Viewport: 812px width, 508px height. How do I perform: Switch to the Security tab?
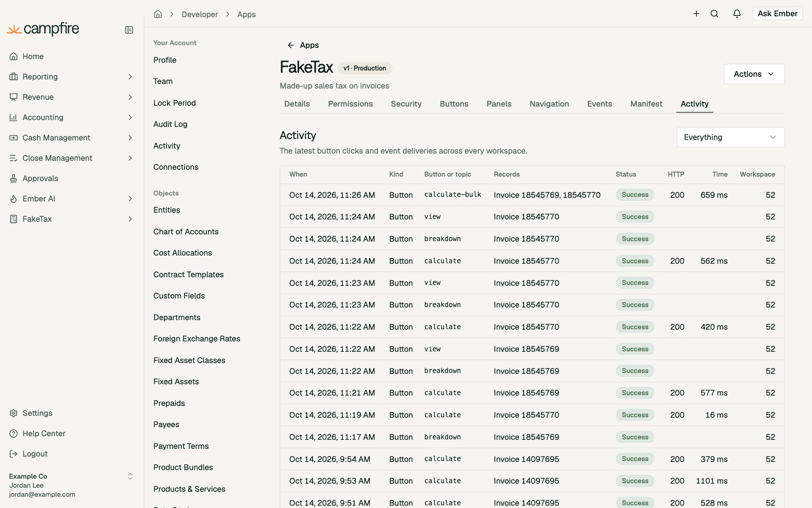pos(406,104)
